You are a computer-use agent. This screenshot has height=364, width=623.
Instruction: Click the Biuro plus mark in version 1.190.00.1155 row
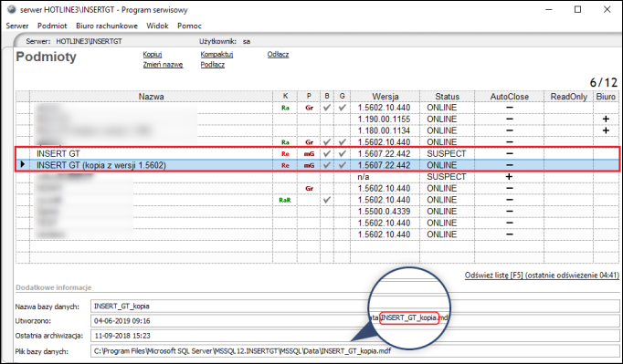tap(606, 119)
